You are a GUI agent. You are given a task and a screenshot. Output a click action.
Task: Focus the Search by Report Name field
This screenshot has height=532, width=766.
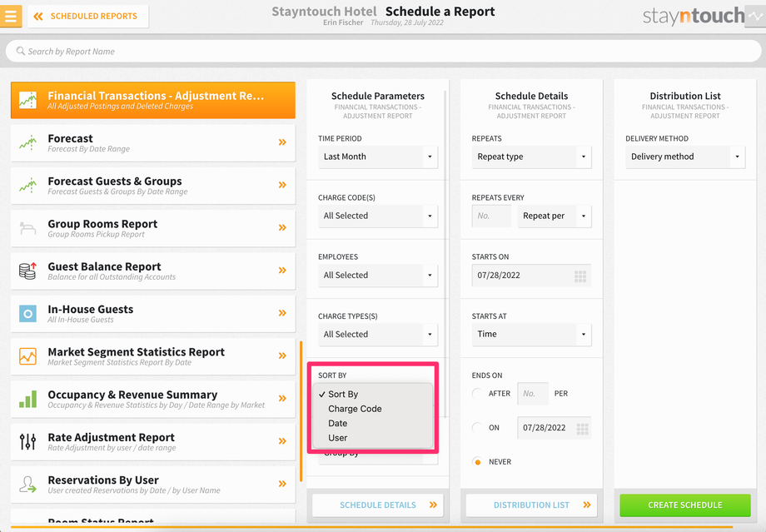point(383,51)
